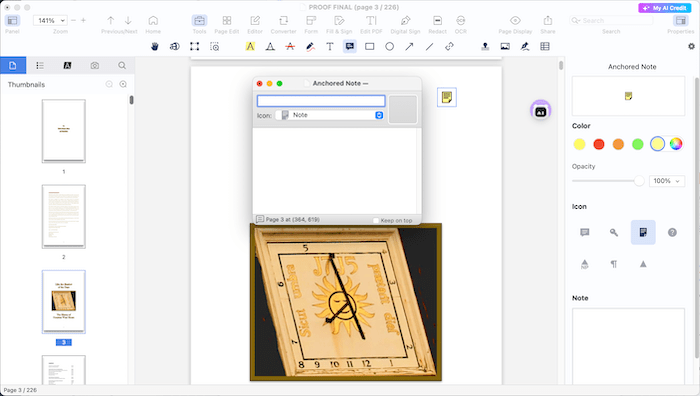Click the note annotation icon on page
Image resolution: width=700 pixels, height=396 pixels.
point(447,97)
